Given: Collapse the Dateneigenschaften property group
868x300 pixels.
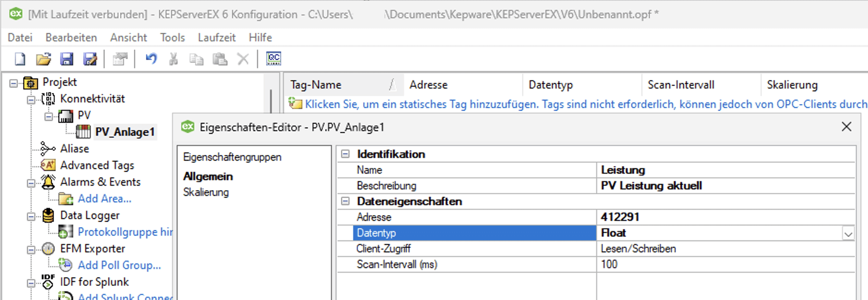Looking at the screenshot, I should 345,201.
